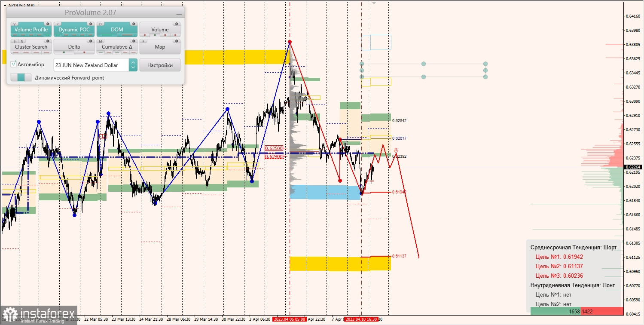Open Volume Profile gear settings
This screenshot has height=325, width=644.
48,24
